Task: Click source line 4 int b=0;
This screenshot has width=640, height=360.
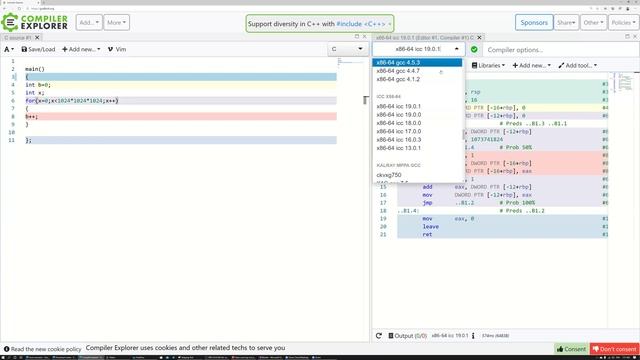Action: coord(181,85)
